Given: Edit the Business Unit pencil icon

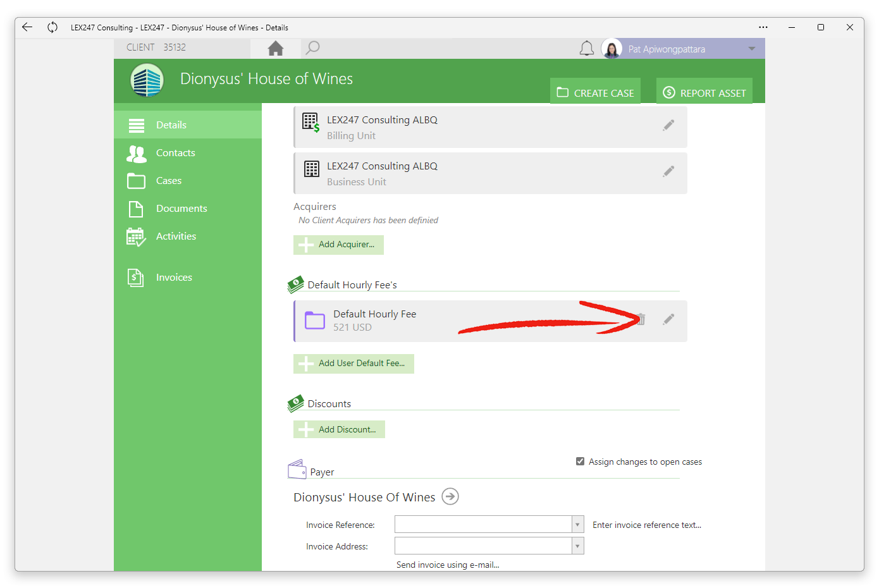Looking at the screenshot, I should click(668, 171).
